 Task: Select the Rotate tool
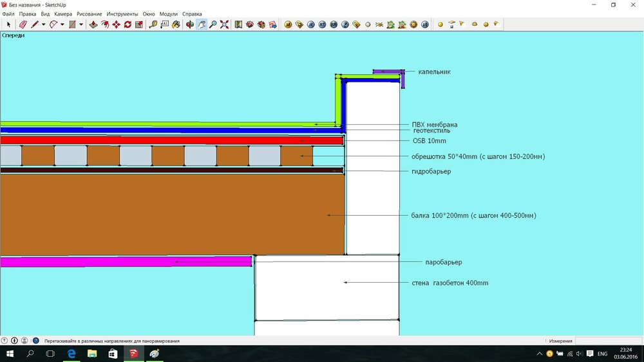(x=128, y=24)
